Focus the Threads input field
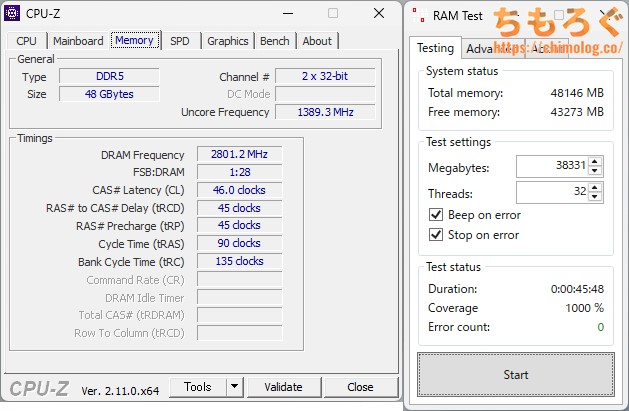 click(x=551, y=193)
